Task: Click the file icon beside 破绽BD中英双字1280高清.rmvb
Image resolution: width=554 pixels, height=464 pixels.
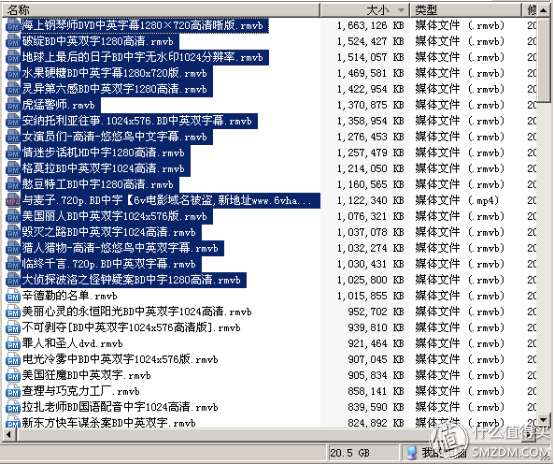Action: [13, 42]
